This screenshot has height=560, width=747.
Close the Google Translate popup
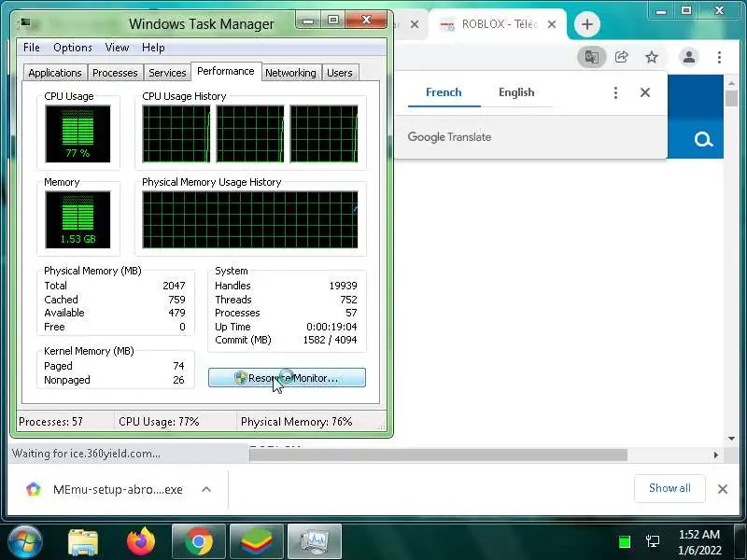(x=645, y=92)
